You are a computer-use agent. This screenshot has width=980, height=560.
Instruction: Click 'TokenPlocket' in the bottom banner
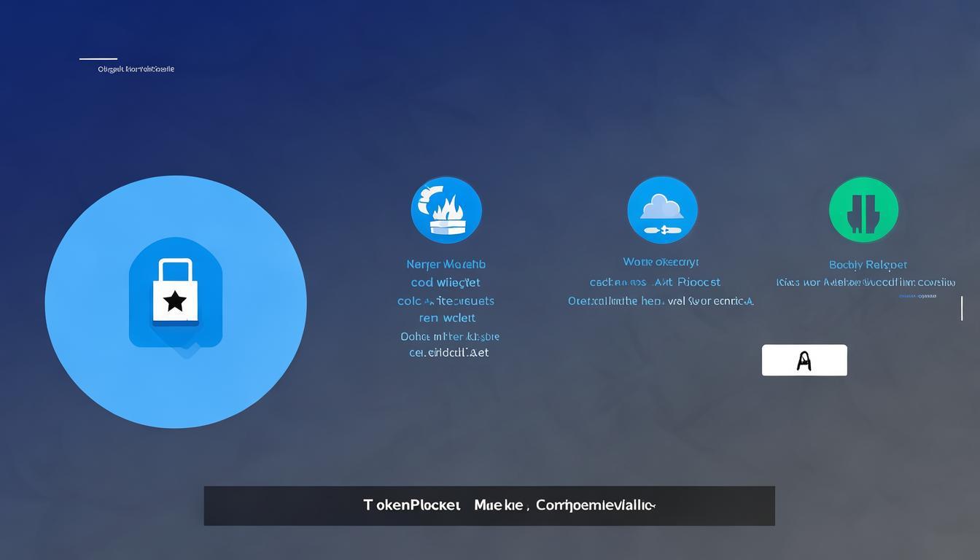pos(412,505)
